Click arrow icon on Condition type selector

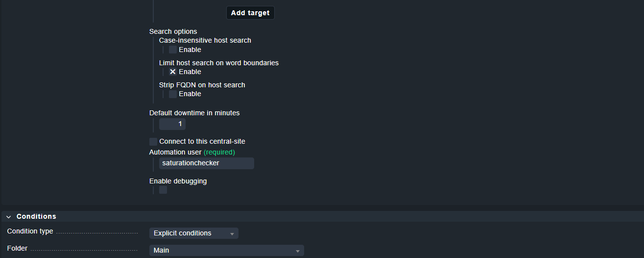232,233
